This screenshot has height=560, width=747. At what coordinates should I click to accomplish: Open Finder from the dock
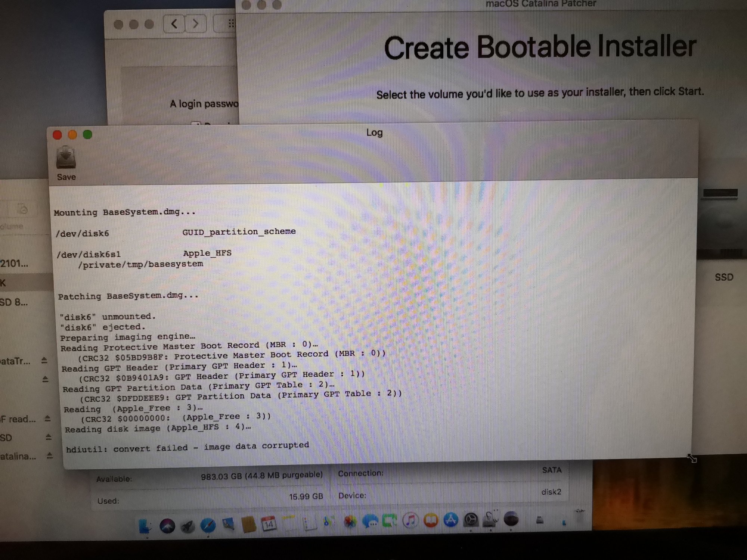pyautogui.click(x=145, y=526)
